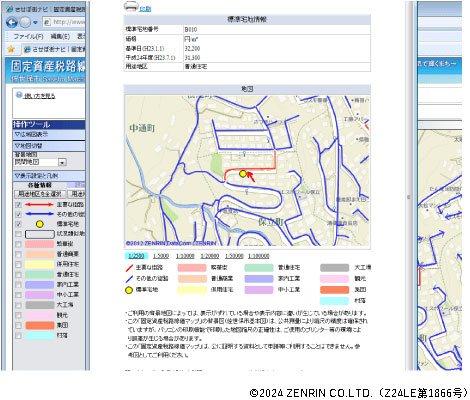Click the partly hidden button beside 用途地区を全選択

coord(76,194)
